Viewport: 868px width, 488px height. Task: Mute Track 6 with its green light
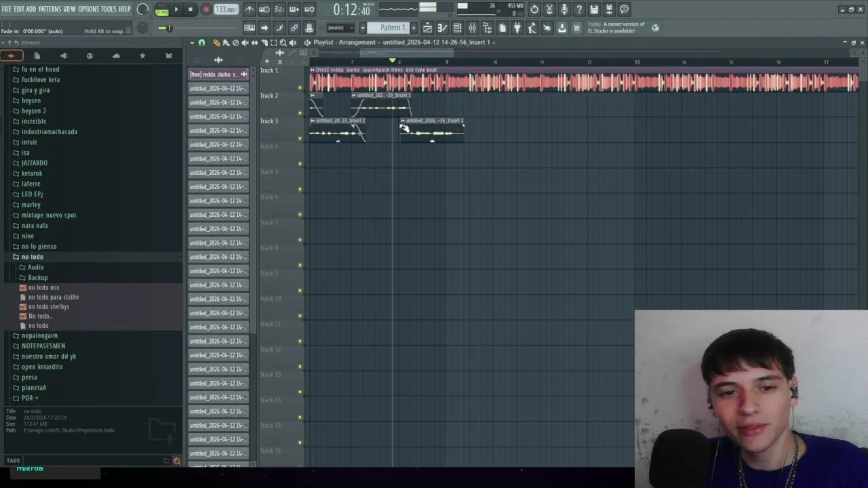point(300,214)
